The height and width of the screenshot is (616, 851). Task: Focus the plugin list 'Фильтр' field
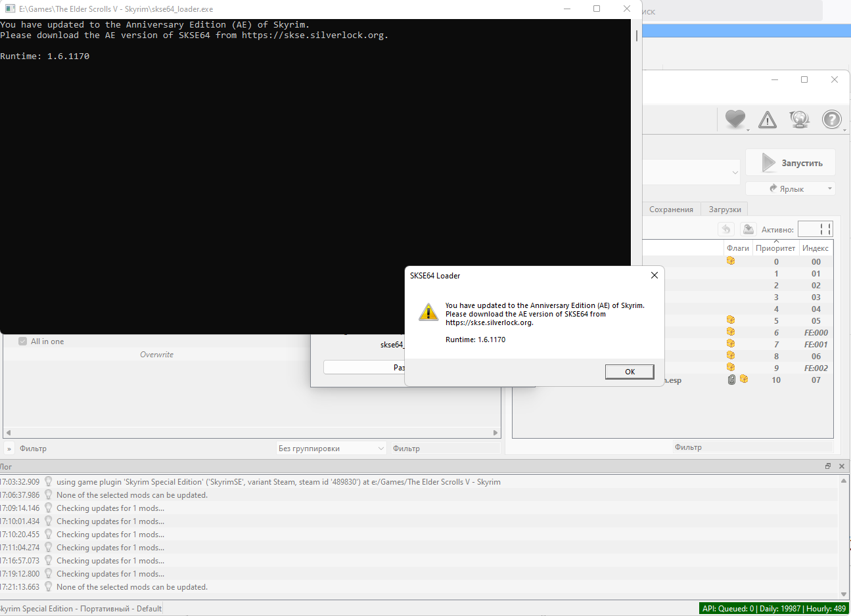[753, 447]
